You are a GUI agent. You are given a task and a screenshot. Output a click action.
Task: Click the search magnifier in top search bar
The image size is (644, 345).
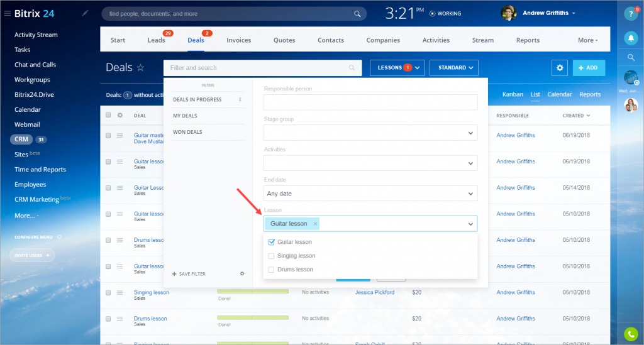tap(357, 14)
